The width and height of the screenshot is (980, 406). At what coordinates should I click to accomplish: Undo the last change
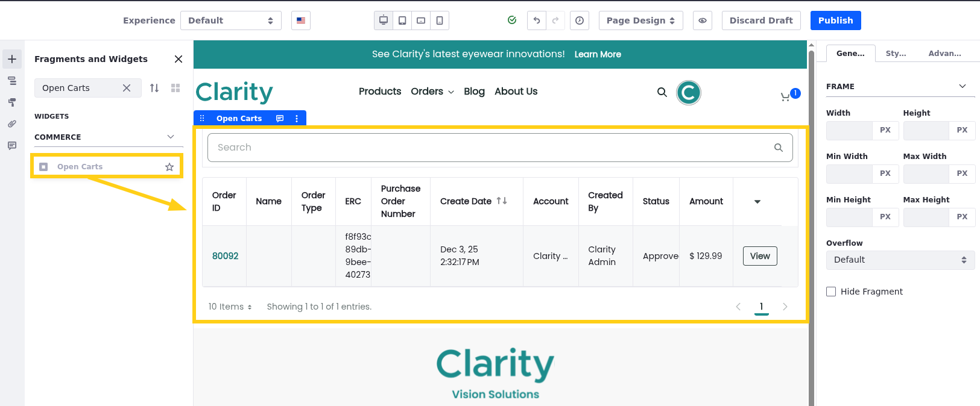click(537, 20)
